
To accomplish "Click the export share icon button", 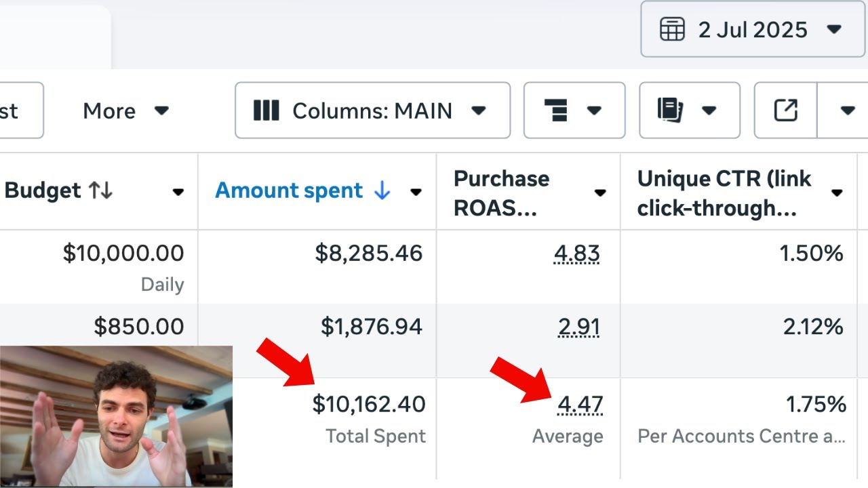I will click(786, 110).
